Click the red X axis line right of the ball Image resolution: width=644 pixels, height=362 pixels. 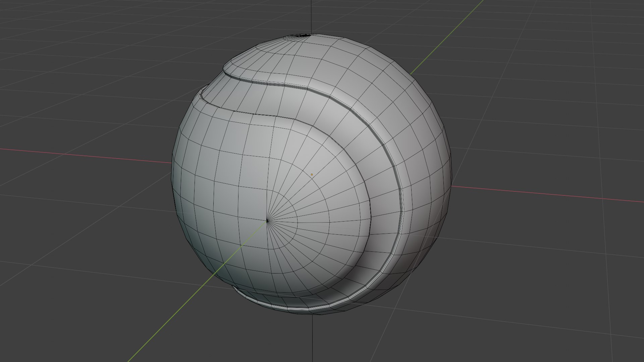pos(547,194)
